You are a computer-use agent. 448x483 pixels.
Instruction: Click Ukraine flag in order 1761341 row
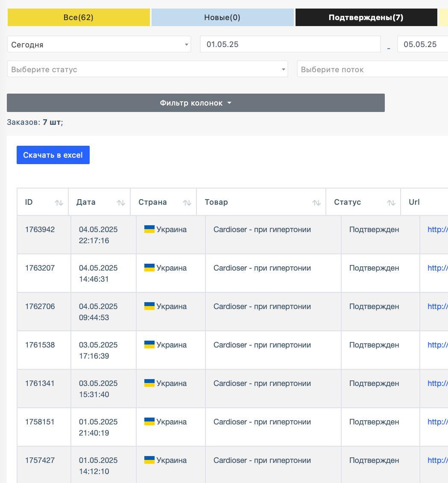tap(149, 383)
